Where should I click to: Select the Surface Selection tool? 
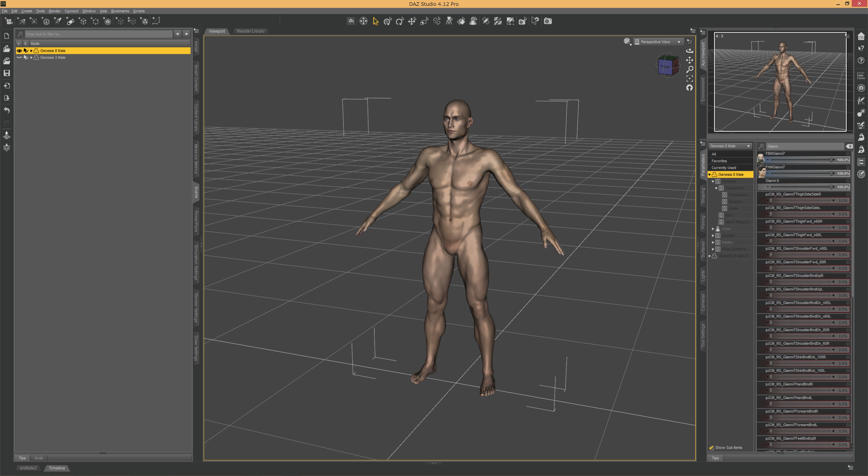461,21
